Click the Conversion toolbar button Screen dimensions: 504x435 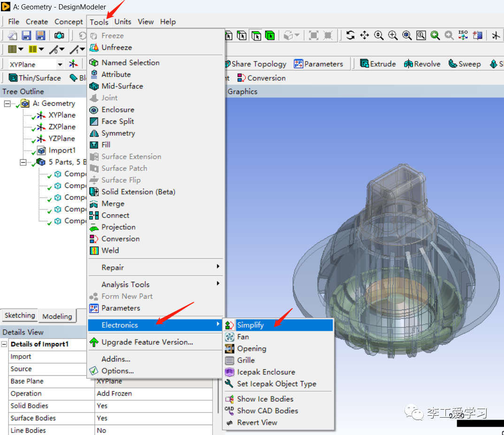tap(261, 78)
